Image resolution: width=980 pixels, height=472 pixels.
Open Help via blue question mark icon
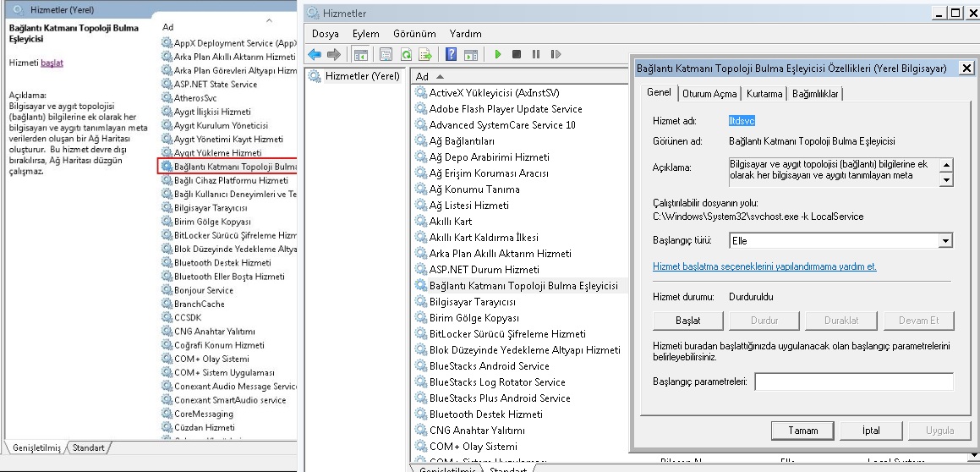pyautogui.click(x=451, y=55)
